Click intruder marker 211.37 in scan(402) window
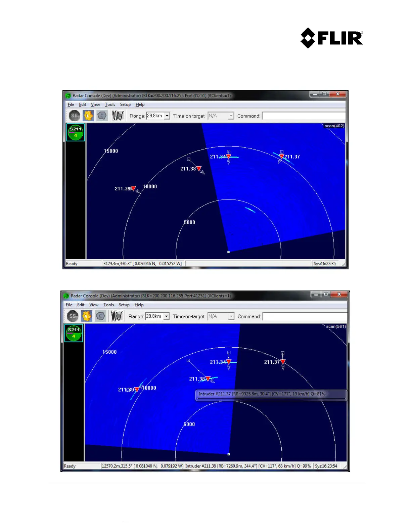 282,157
